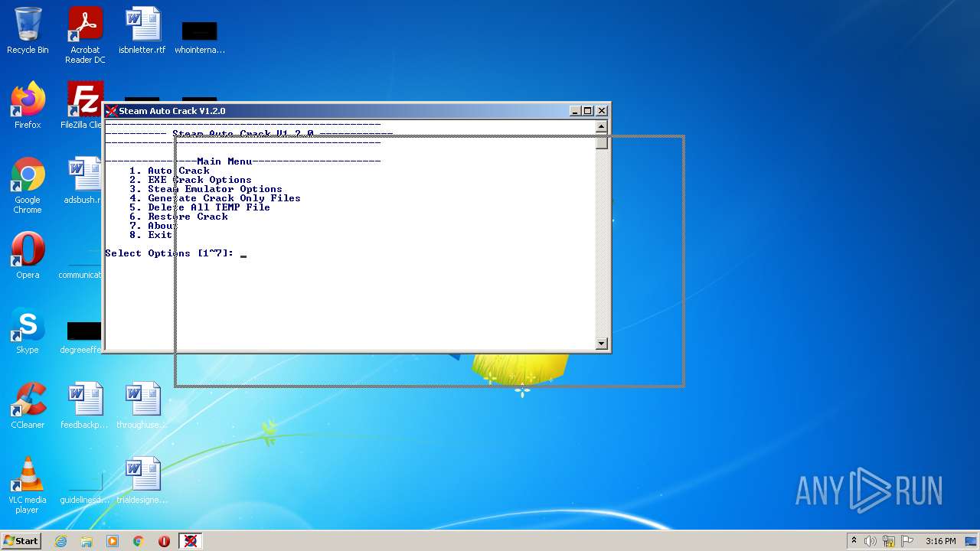
Task: Open the Start menu
Action: 21,540
